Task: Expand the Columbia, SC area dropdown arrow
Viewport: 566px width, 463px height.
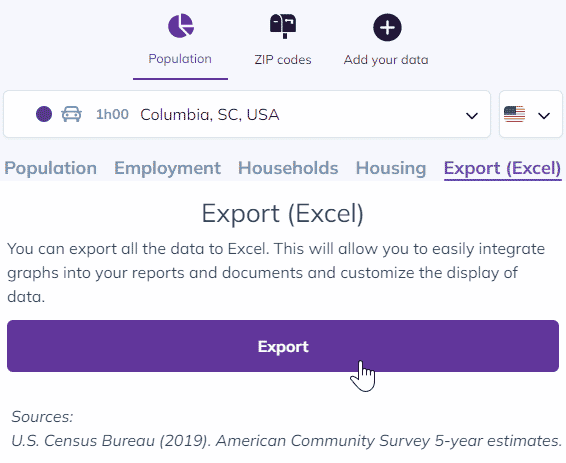Action: (x=472, y=116)
